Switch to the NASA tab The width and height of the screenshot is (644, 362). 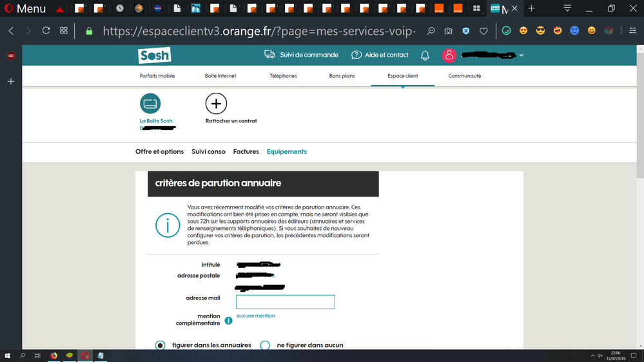158,8
